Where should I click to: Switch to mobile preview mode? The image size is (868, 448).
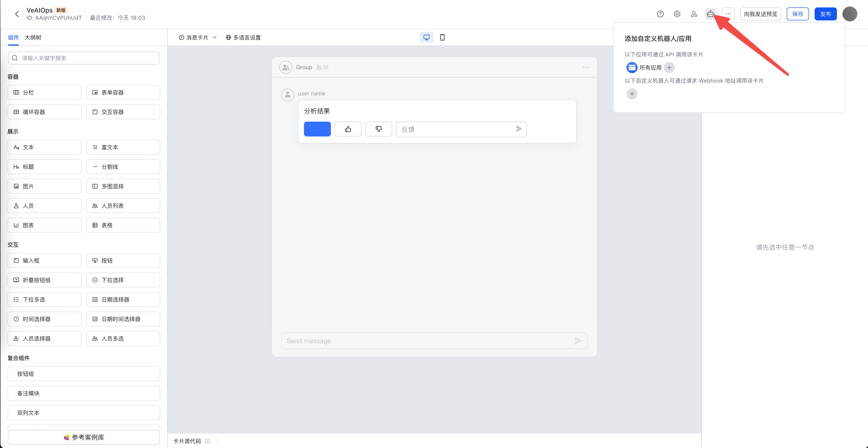[442, 37]
